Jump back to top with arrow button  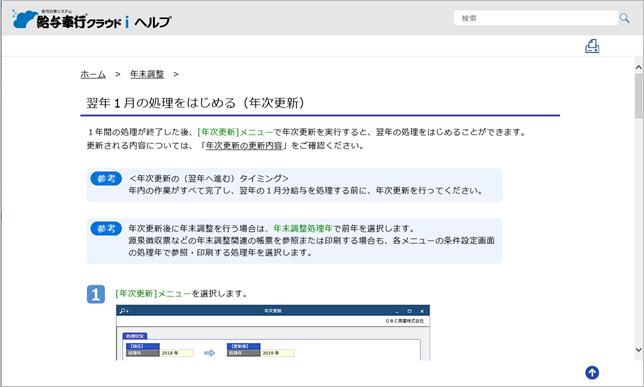point(592,373)
